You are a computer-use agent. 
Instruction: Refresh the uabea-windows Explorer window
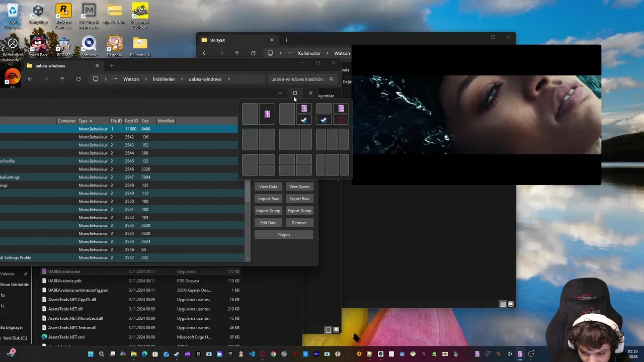click(x=78, y=79)
